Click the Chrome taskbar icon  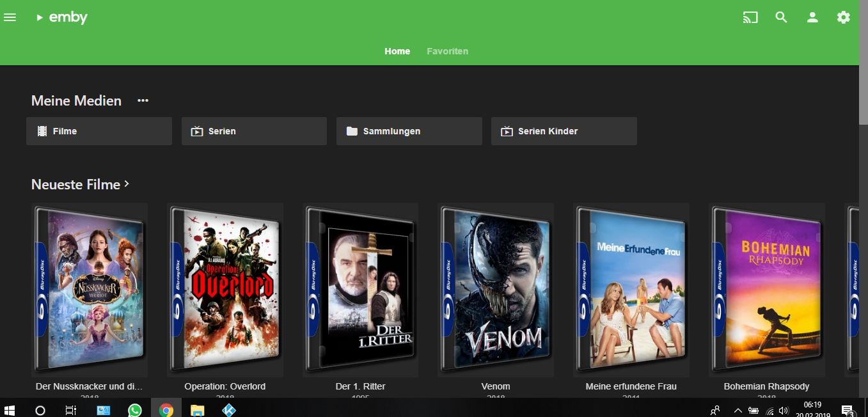[x=166, y=410]
